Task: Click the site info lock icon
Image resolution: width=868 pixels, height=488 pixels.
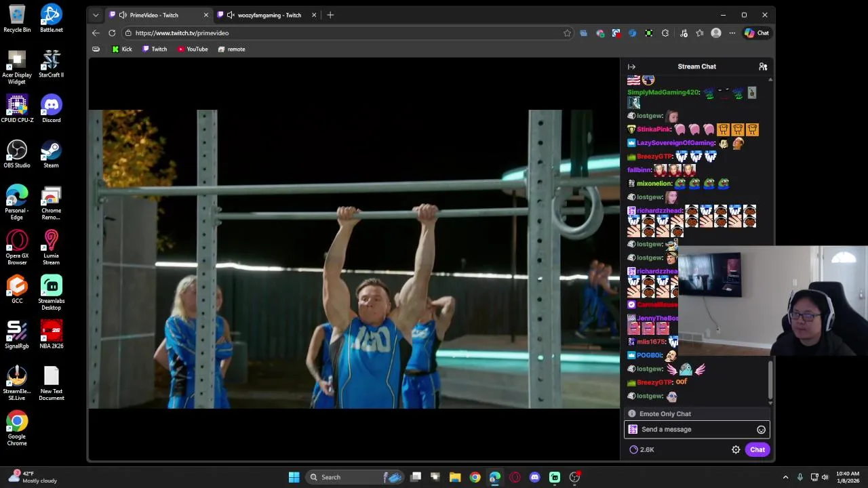Action: [x=128, y=33]
